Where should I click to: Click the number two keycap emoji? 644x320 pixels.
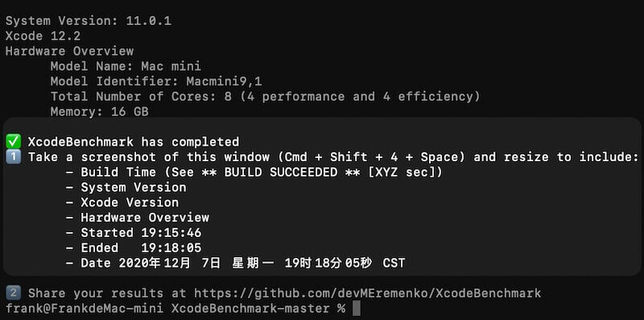tap(13, 293)
